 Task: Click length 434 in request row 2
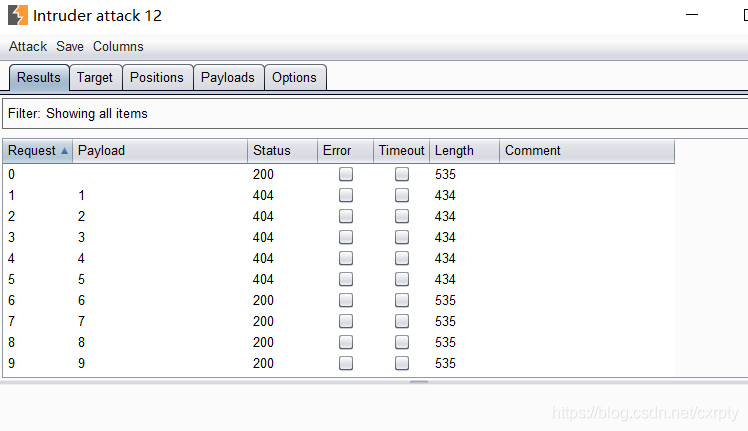tap(445, 216)
